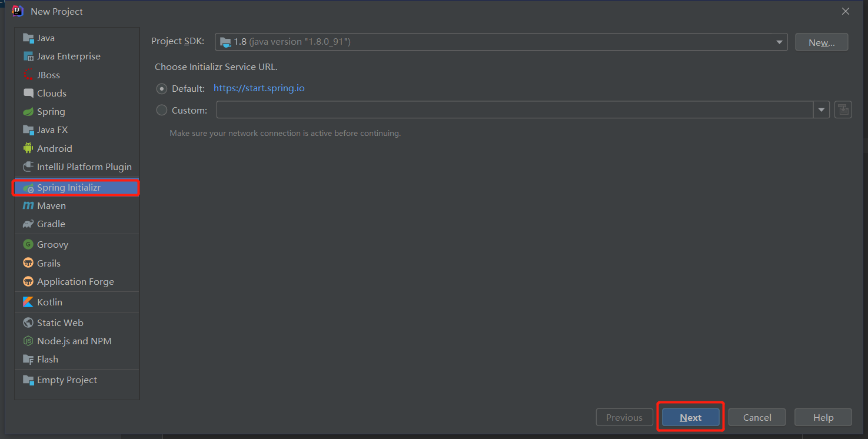
Task: Click the IntelliJ Platform Plugin icon
Action: click(x=28, y=167)
